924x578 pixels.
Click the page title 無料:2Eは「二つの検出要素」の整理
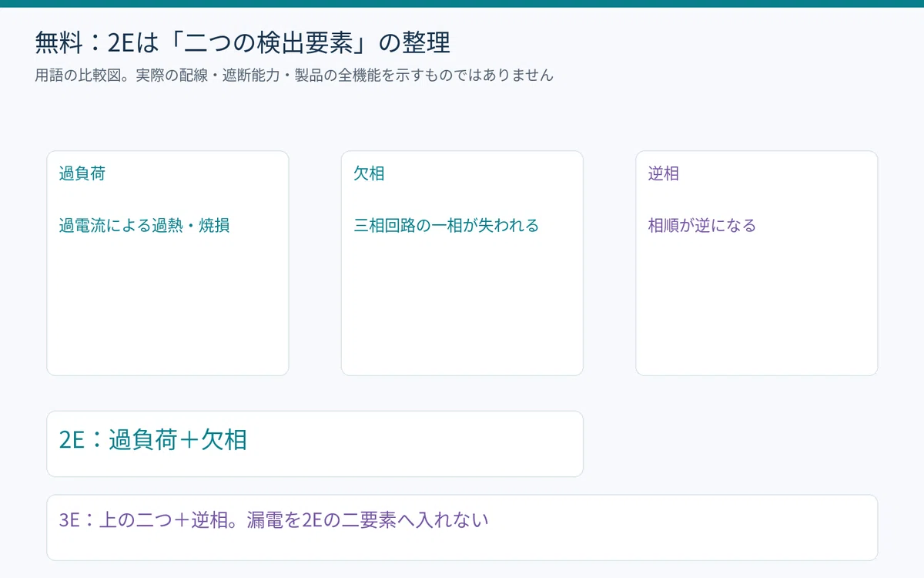click(x=243, y=42)
